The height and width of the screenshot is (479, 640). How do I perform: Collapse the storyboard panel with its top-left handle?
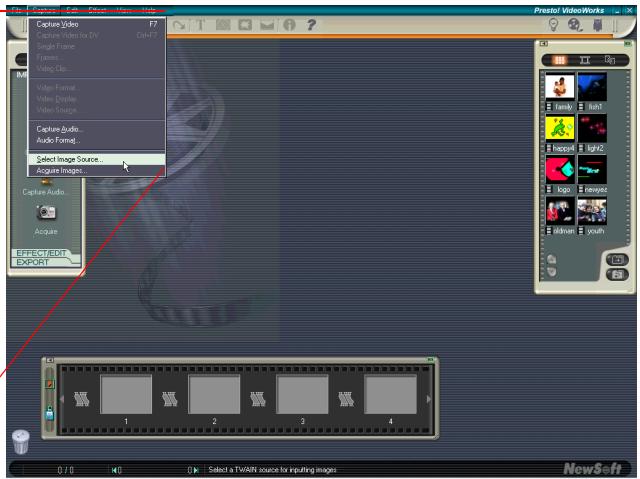click(50, 360)
